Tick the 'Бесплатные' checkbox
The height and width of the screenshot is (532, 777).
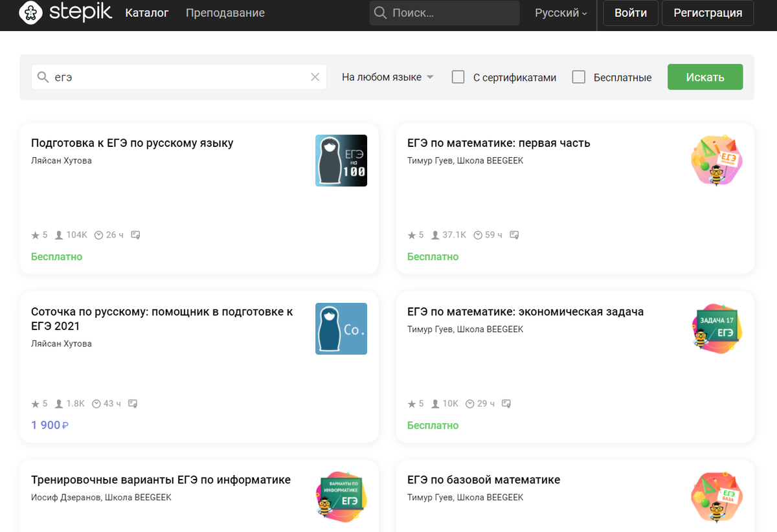579,77
